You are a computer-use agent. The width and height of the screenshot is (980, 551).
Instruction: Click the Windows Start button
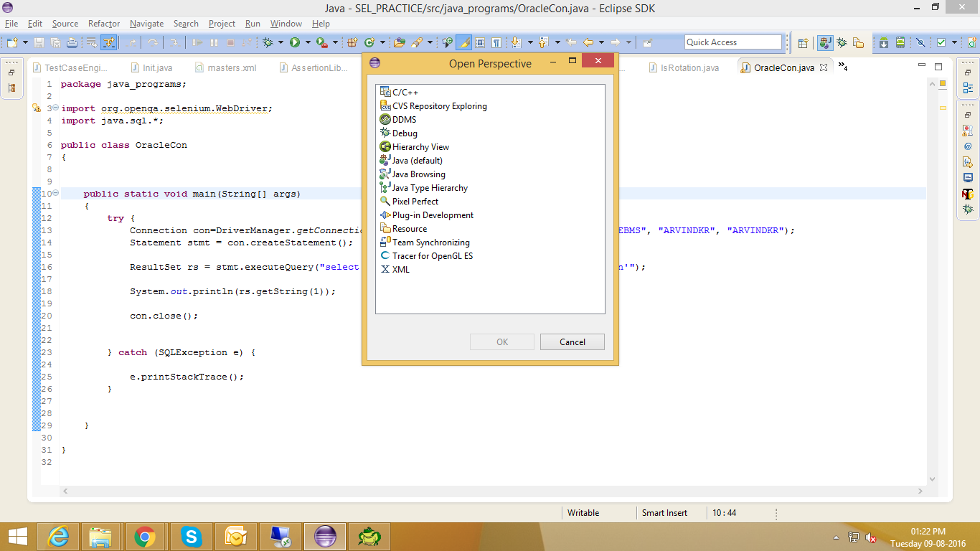click(x=17, y=536)
